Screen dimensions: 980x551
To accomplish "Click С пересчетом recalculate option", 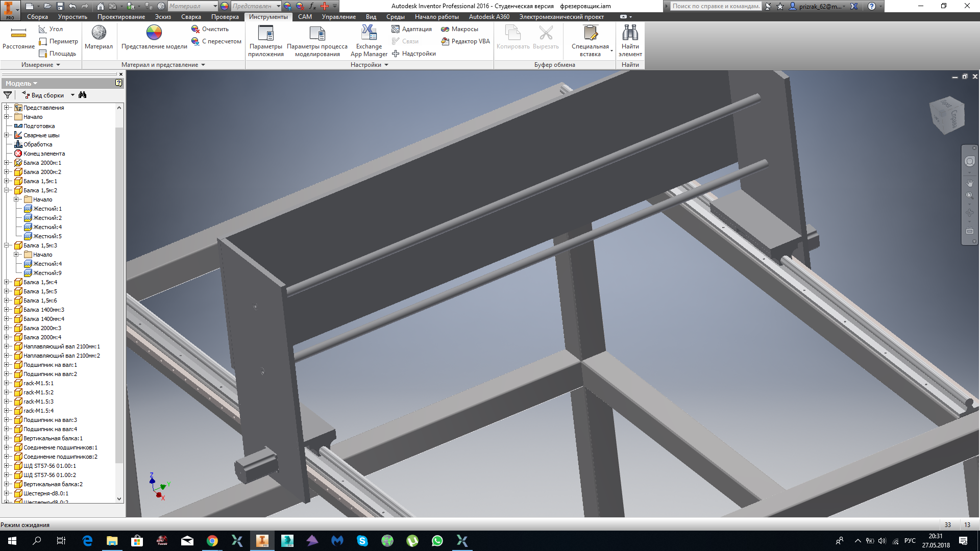I will [216, 41].
